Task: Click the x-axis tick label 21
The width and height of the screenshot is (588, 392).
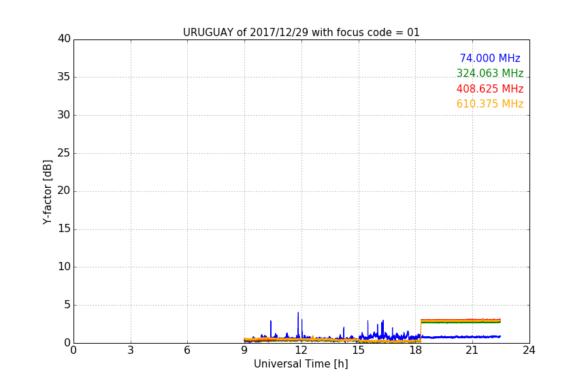Action: coord(472,350)
